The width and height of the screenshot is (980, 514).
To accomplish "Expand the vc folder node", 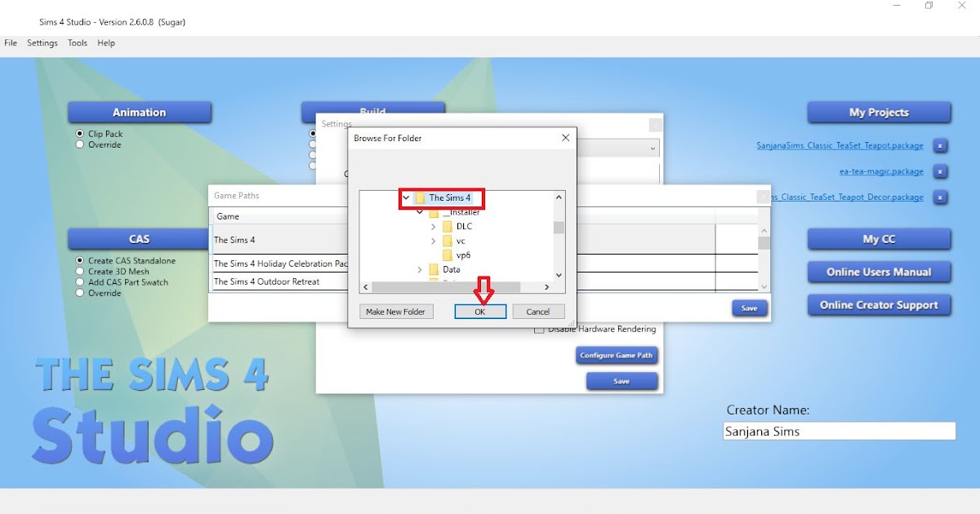I will pyautogui.click(x=434, y=241).
